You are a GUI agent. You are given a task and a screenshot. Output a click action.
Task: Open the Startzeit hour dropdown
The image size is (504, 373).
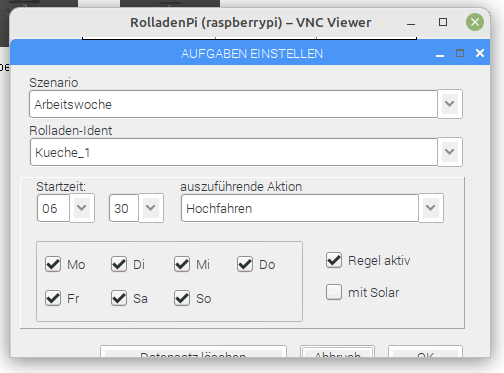[82, 208]
